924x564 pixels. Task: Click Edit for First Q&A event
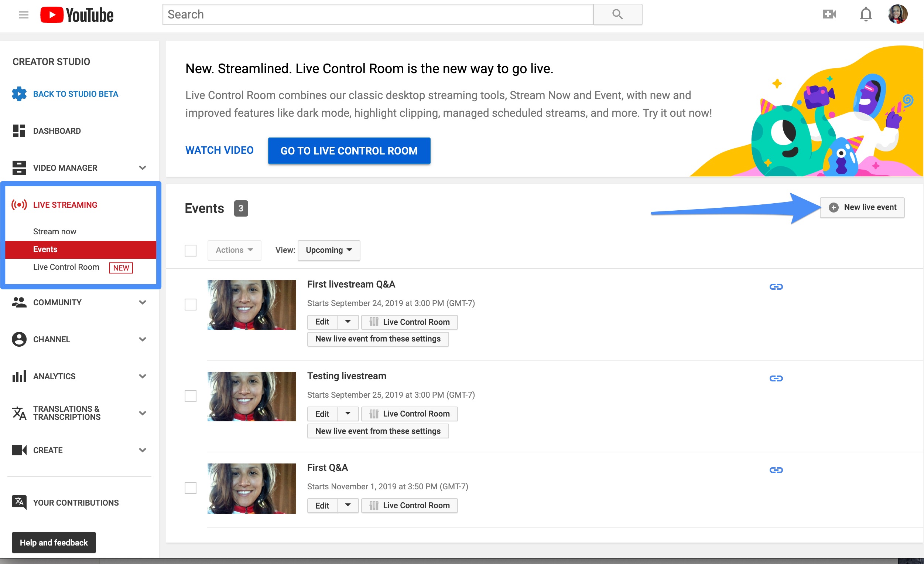click(x=322, y=506)
